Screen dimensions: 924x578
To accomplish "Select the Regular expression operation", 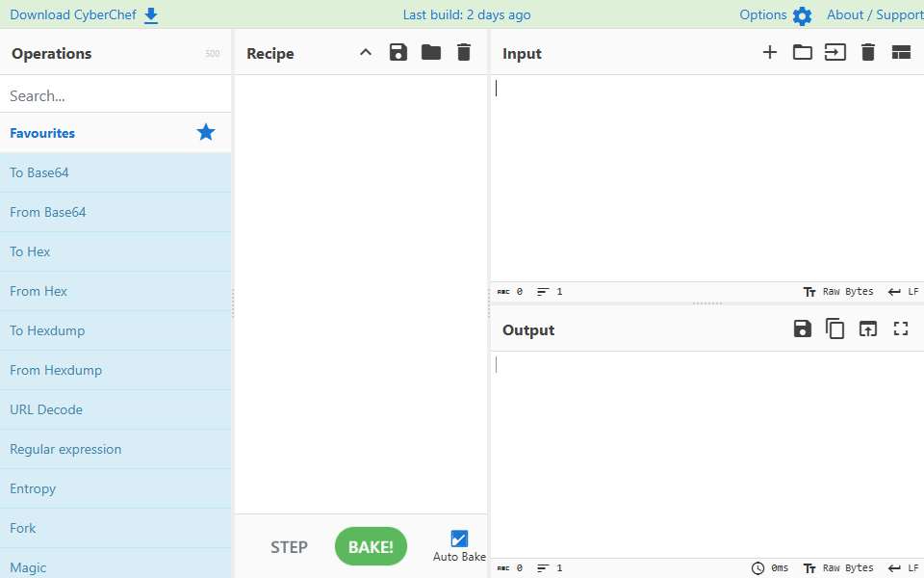I will point(115,449).
